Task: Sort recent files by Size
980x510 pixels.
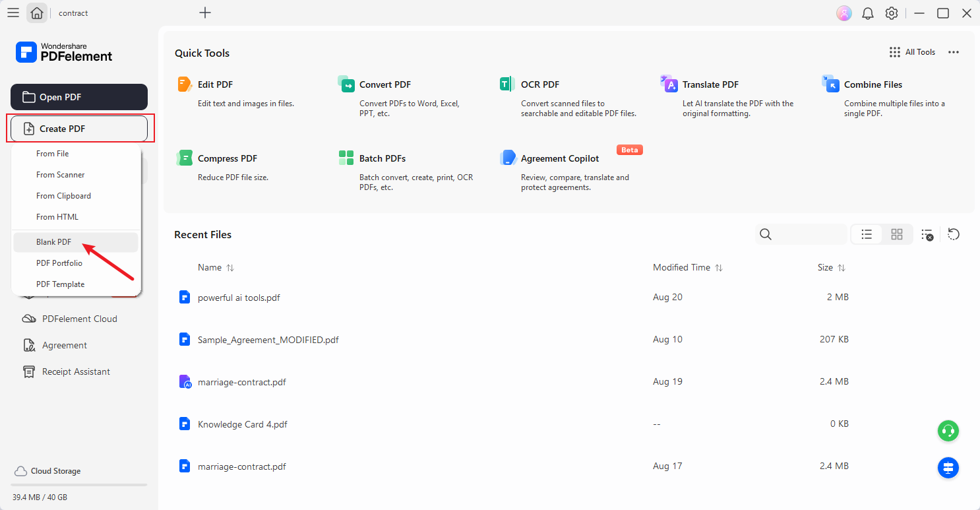Action: (831, 268)
